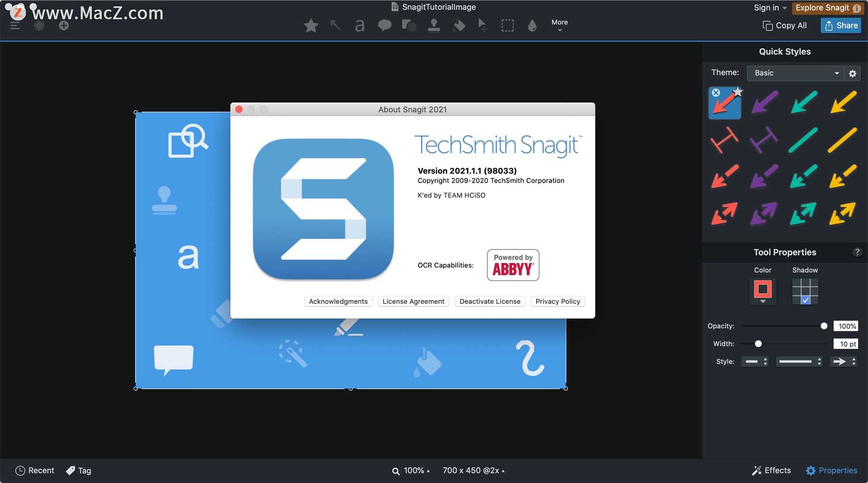Choose the red dashed arrow style
This screenshot has width=868, height=483.
(x=725, y=177)
